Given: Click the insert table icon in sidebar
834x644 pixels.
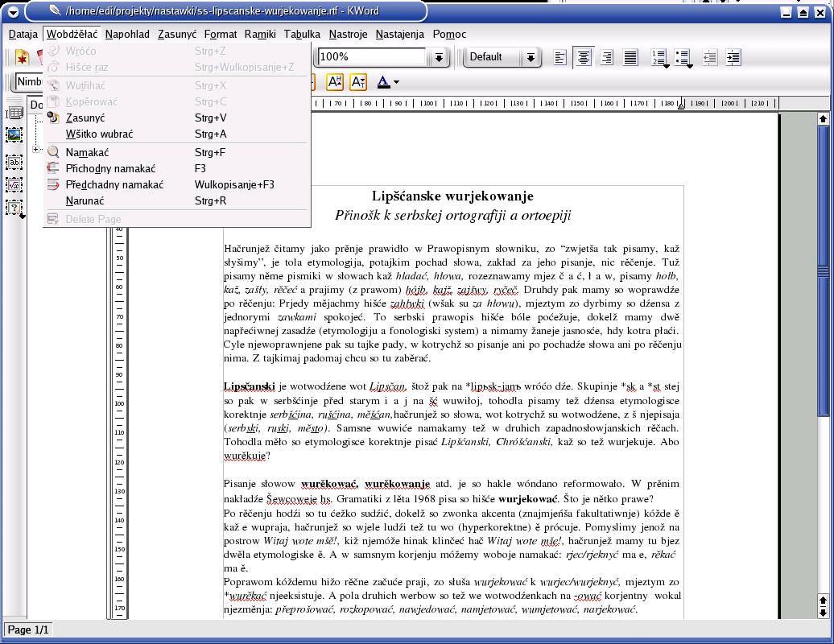Looking at the screenshot, I should tap(14, 114).
